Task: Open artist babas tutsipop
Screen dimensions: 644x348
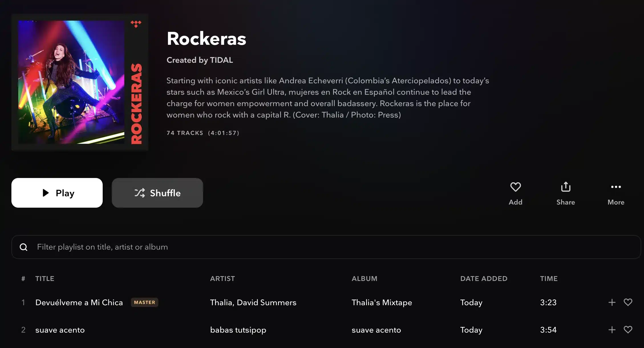Action: (x=238, y=330)
